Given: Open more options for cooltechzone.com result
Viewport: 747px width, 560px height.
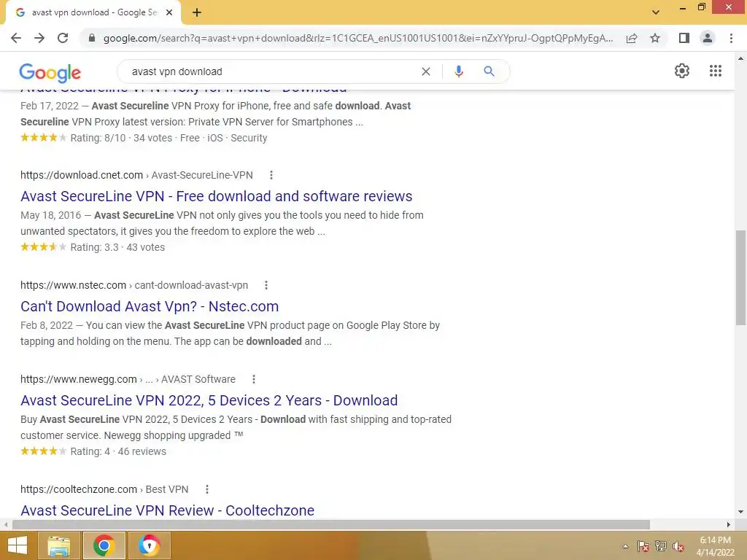Looking at the screenshot, I should (206, 489).
